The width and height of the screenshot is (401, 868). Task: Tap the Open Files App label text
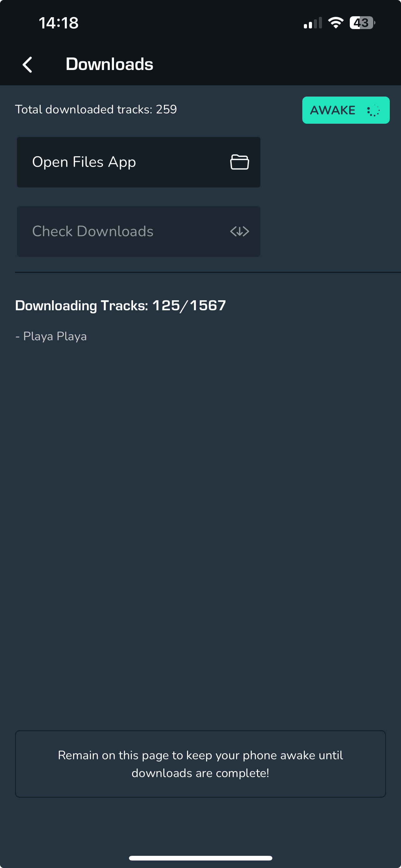point(84,162)
